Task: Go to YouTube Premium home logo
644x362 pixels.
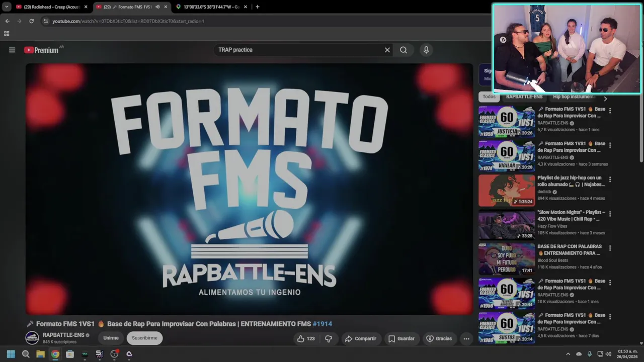Action: [x=41, y=50]
